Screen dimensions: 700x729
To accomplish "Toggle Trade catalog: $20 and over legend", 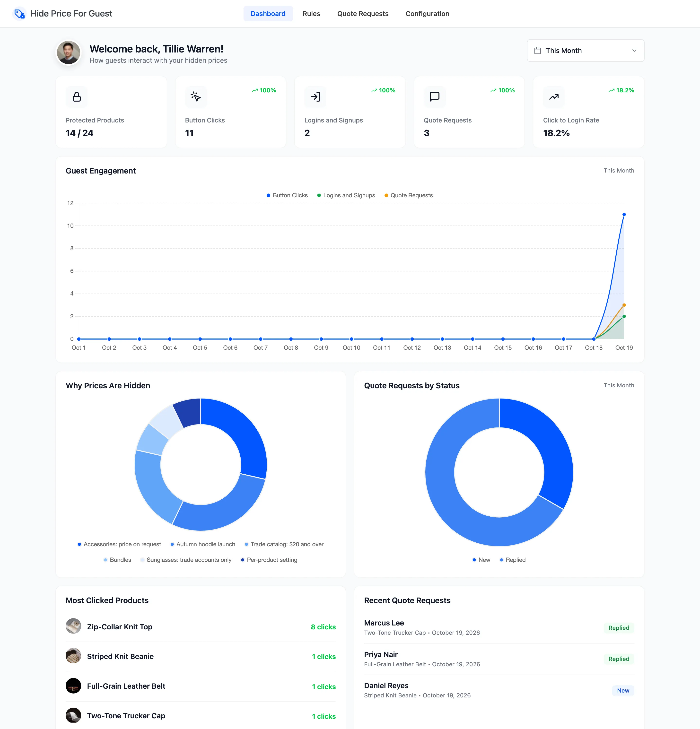I will 284,544.
